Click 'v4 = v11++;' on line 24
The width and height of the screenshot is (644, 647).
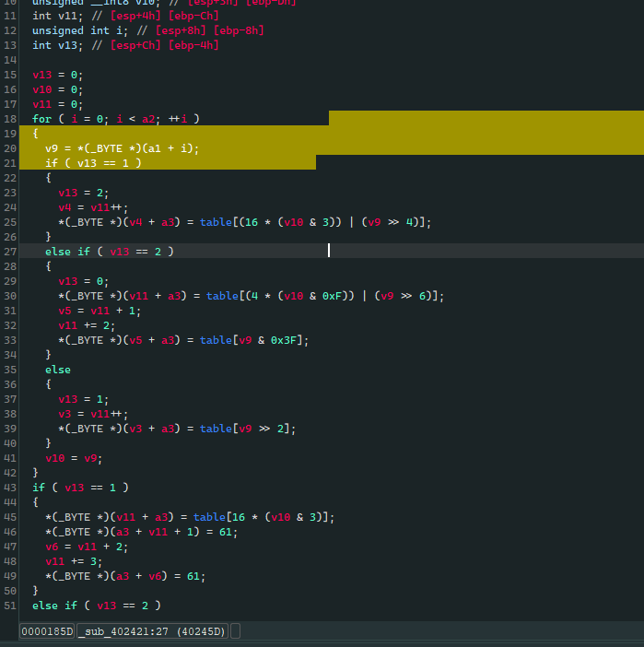93,207
